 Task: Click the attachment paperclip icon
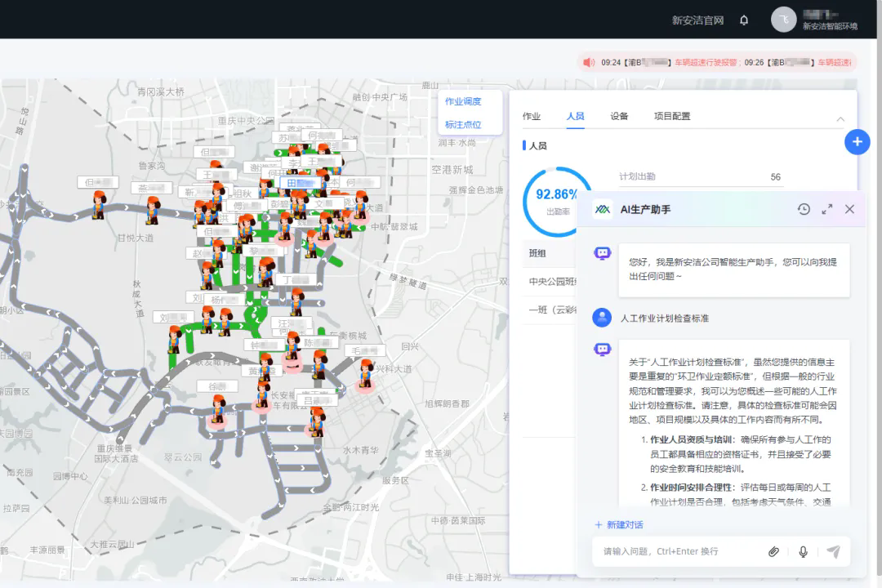[x=773, y=551]
